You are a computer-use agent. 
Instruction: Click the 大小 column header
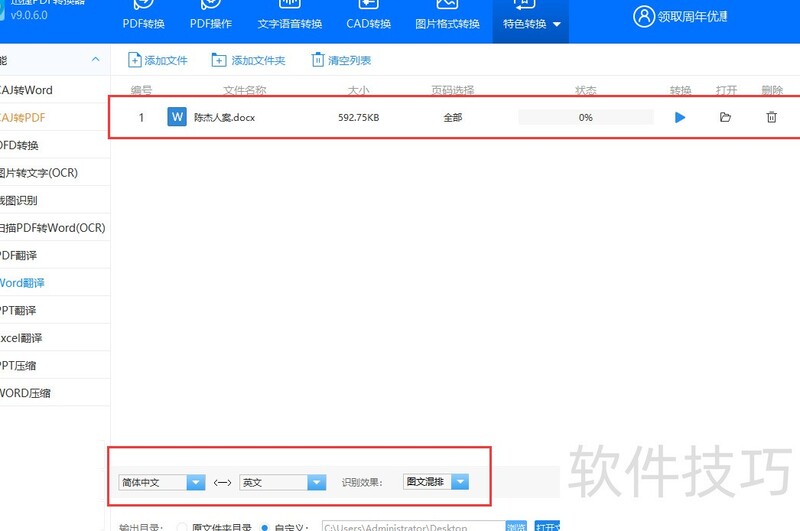[x=358, y=90]
